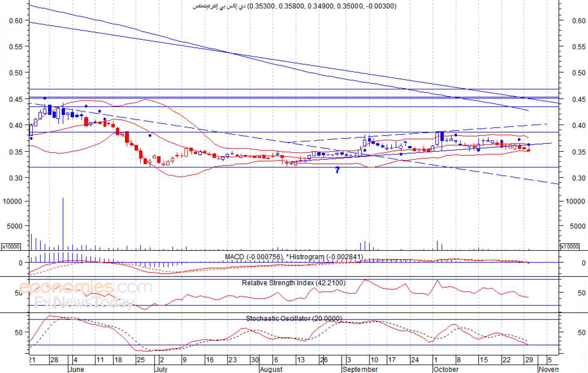Select 0.55 on the right price axis
588x373 pixels.
click(579, 47)
